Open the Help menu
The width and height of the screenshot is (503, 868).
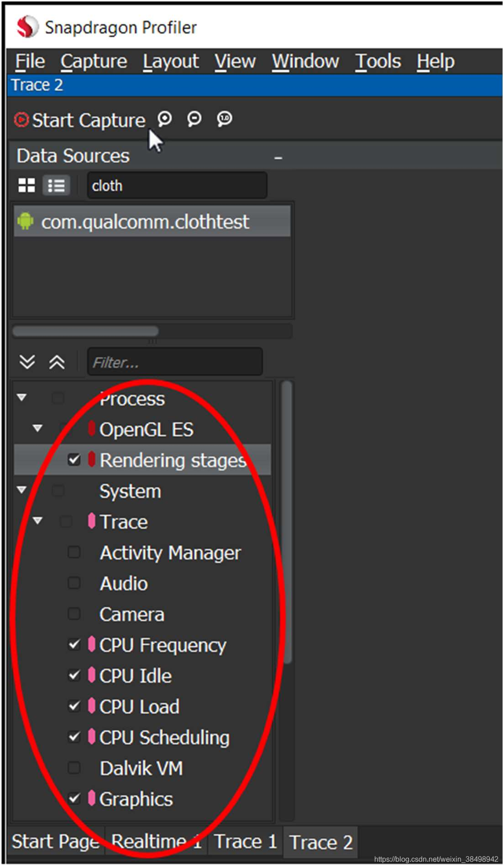435,61
